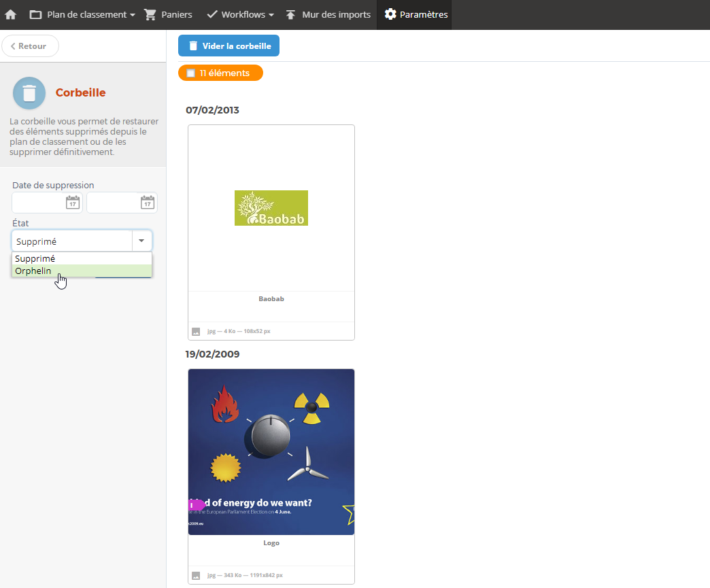The width and height of the screenshot is (710, 588).
Task: Open Paniers from the top bar
Action: tap(168, 14)
